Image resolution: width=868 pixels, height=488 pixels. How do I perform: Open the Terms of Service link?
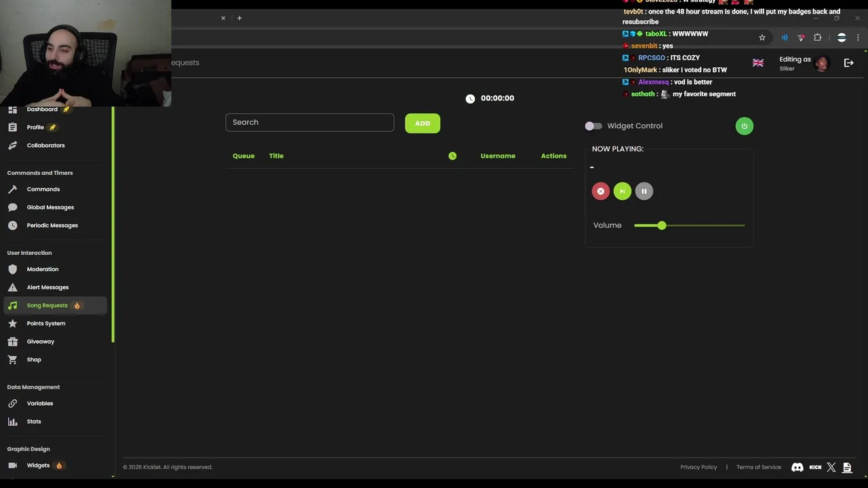(x=759, y=467)
